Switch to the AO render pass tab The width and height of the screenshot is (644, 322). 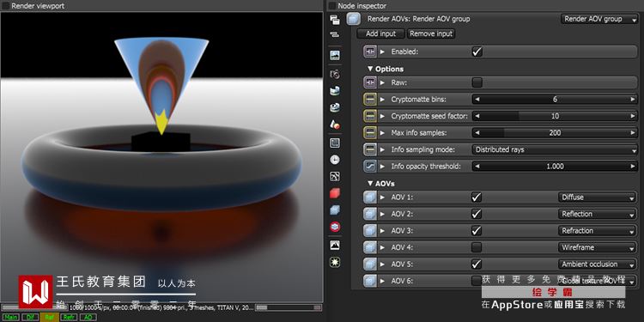click(88, 318)
